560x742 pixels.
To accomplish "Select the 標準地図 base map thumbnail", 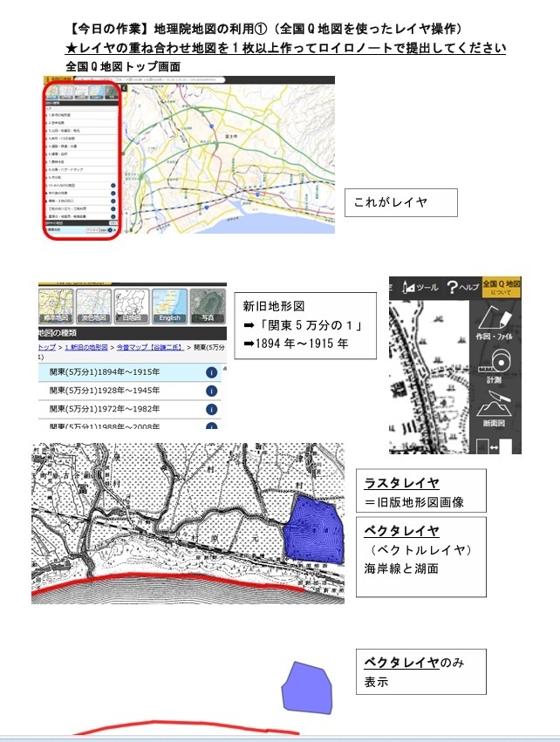I will 56,305.
